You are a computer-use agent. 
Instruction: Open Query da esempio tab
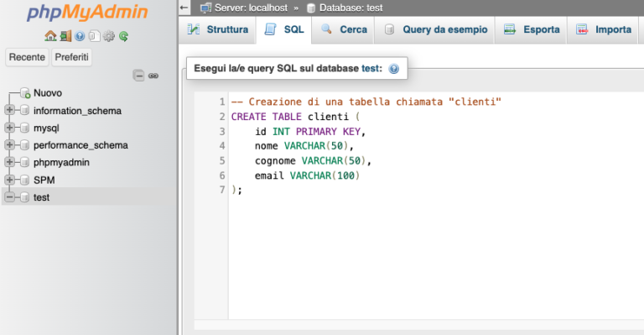pos(434,29)
